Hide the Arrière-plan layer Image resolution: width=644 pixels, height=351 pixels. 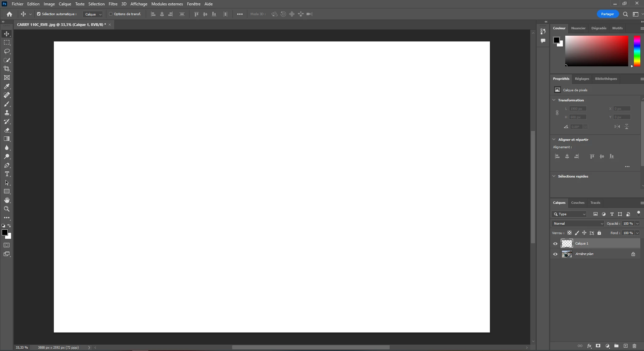click(556, 254)
